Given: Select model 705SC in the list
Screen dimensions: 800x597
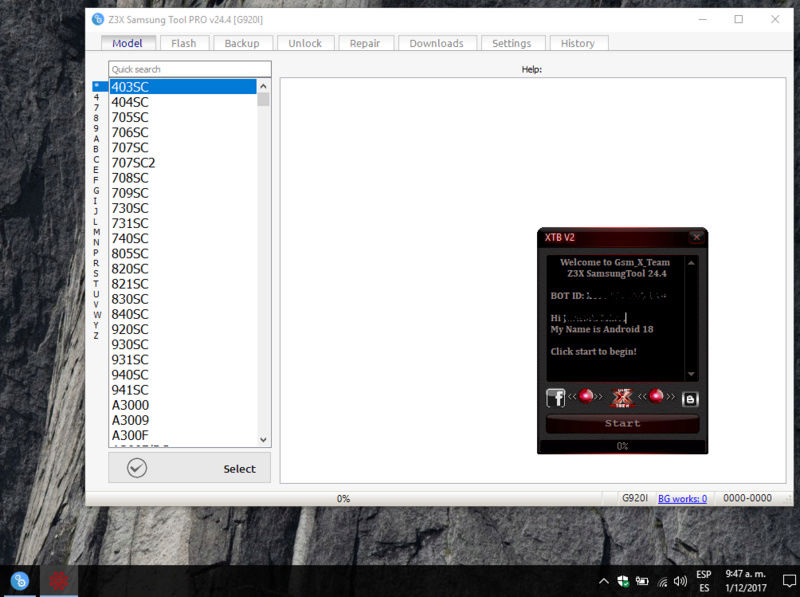Looking at the screenshot, I should (x=183, y=117).
